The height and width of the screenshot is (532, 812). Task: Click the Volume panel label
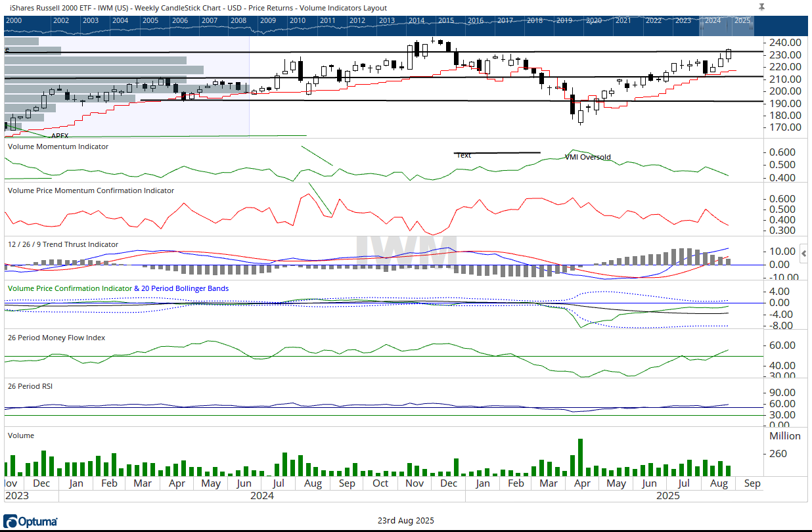point(20,435)
